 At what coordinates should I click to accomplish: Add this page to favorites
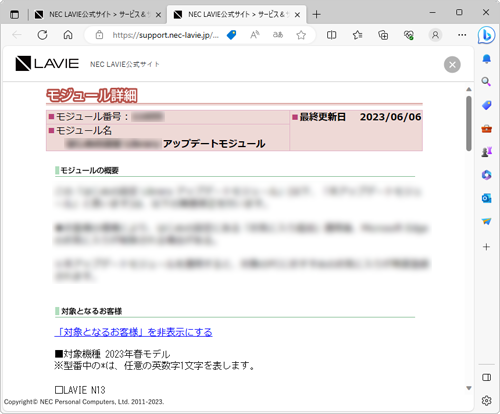click(x=301, y=35)
